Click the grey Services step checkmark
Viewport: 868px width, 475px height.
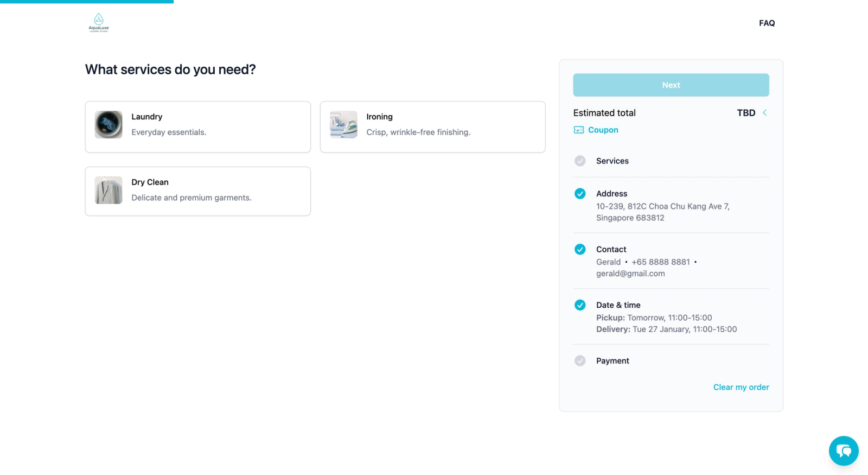tap(580, 161)
